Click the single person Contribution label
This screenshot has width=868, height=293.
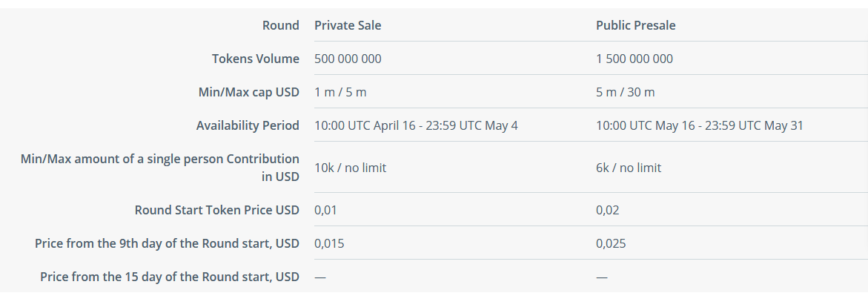tap(160, 168)
